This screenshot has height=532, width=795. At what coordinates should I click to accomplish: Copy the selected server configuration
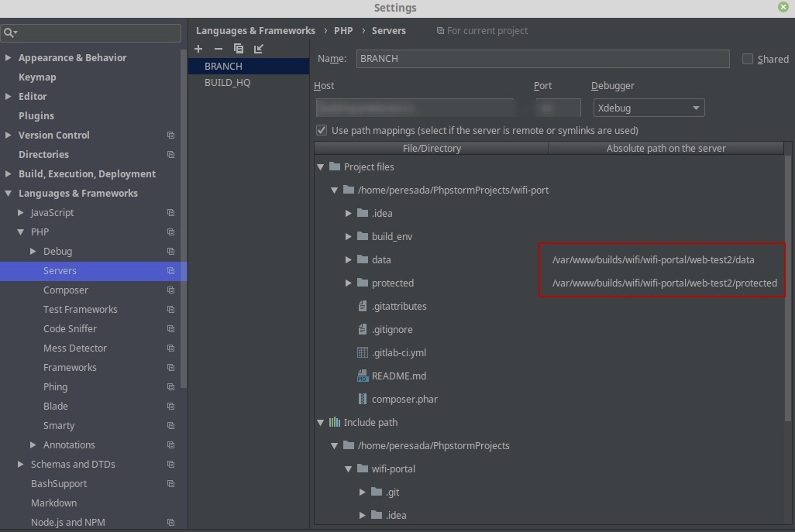(239, 49)
